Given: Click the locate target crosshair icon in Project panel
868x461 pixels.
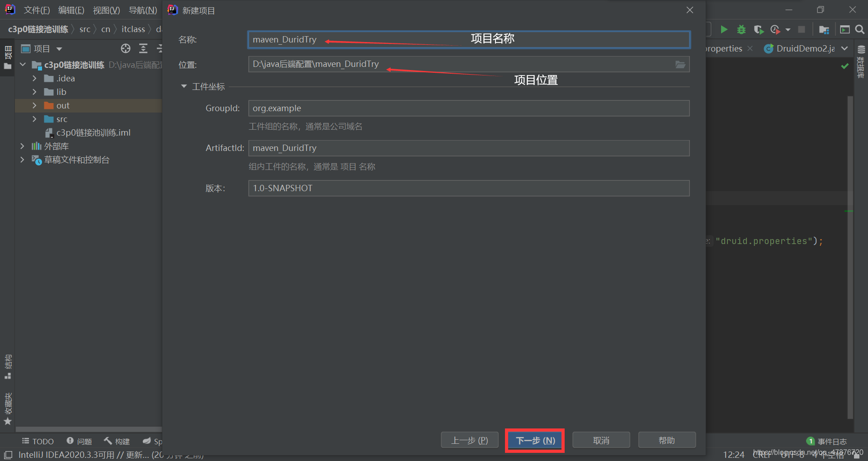Looking at the screenshot, I should coord(126,48).
